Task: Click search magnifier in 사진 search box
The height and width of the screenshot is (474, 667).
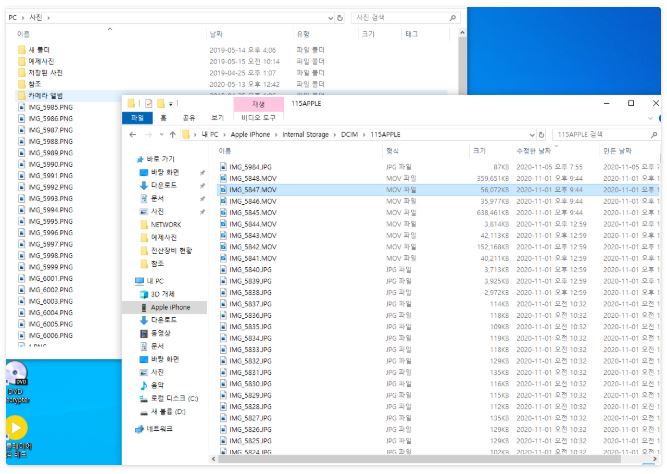Action: [453, 18]
